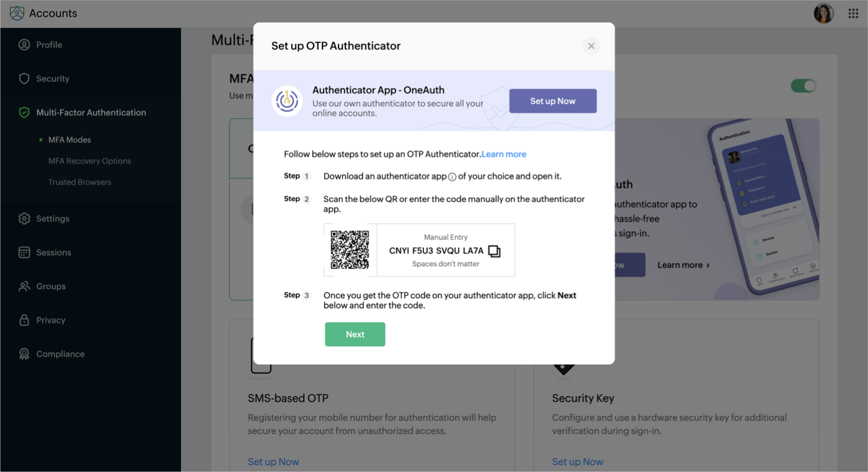Click the Groups people icon
868x472 pixels.
click(24, 286)
